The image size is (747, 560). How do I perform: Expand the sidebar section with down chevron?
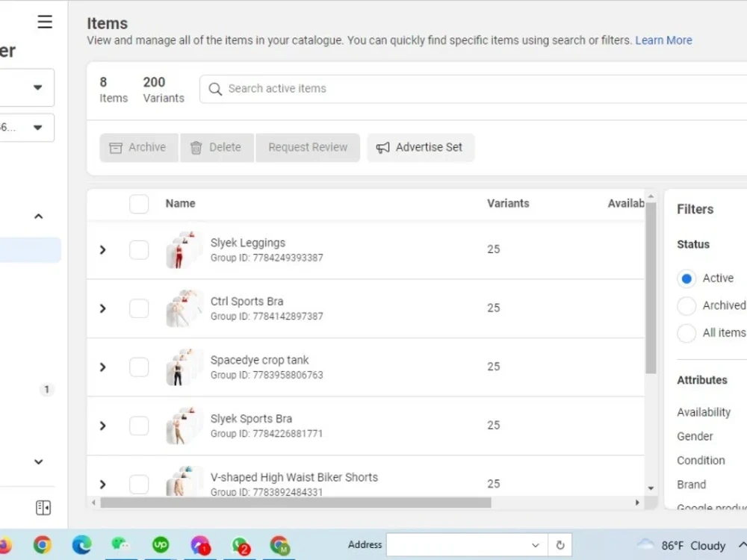[x=39, y=461]
